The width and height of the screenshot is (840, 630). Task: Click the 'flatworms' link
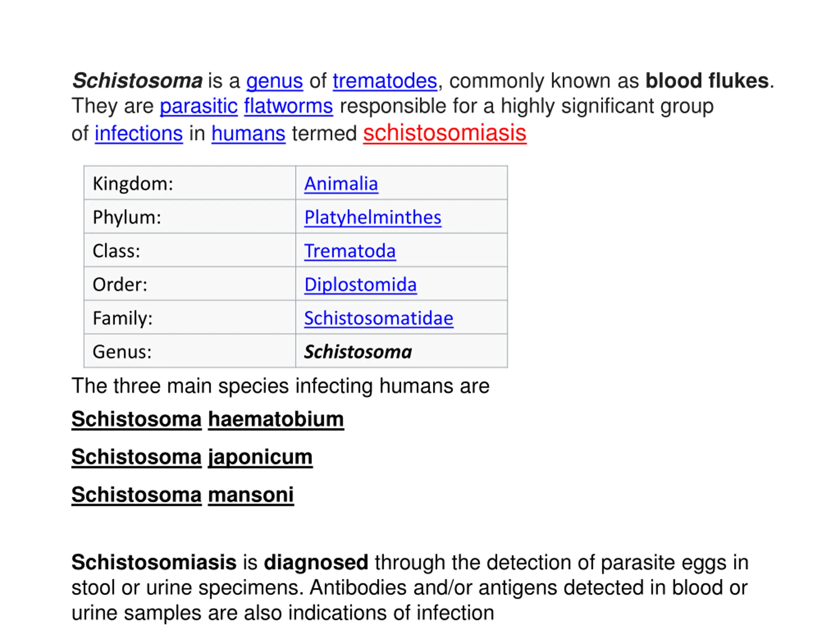coord(288,106)
